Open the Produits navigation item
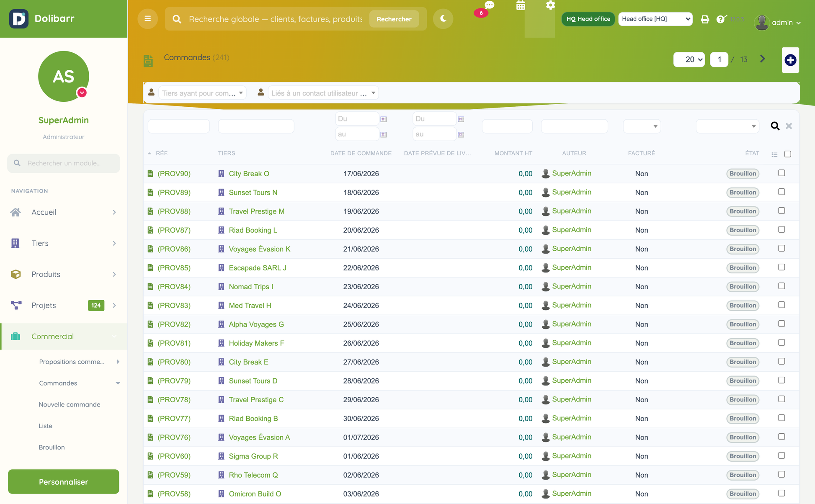This screenshot has width=815, height=504. pyautogui.click(x=64, y=274)
